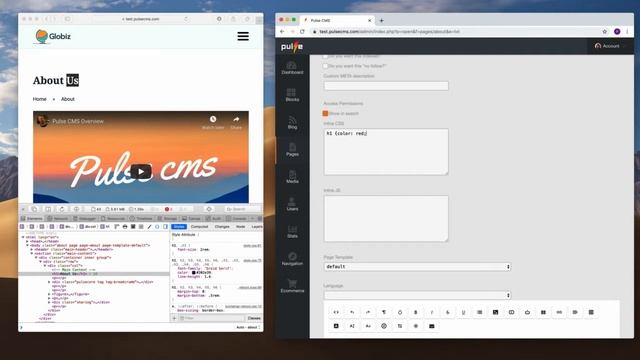This screenshot has height=360, width=640.
Task: Click into the Inline CSS textarea
Action: click(386, 152)
